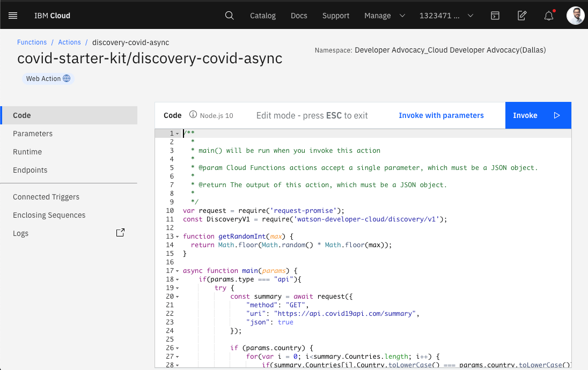Place cursor on 'request-promise' string
The height and width of the screenshot is (370, 588).
(x=303, y=211)
